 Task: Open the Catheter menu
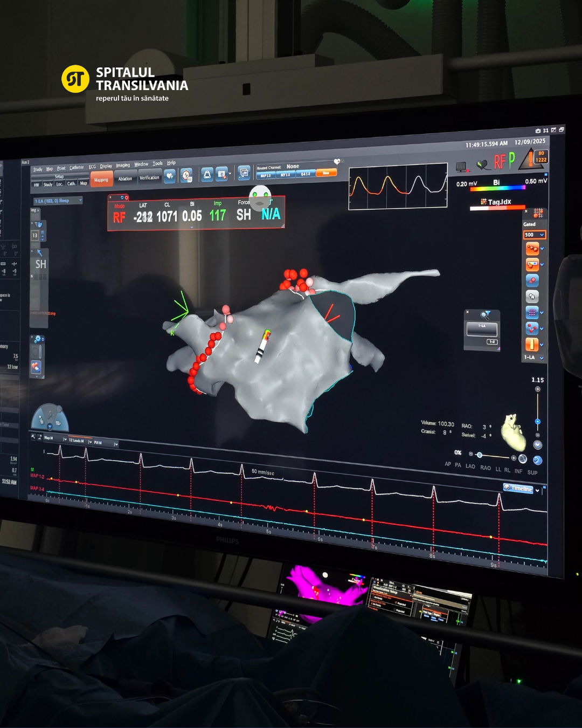pyautogui.click(x=77, y=168)
